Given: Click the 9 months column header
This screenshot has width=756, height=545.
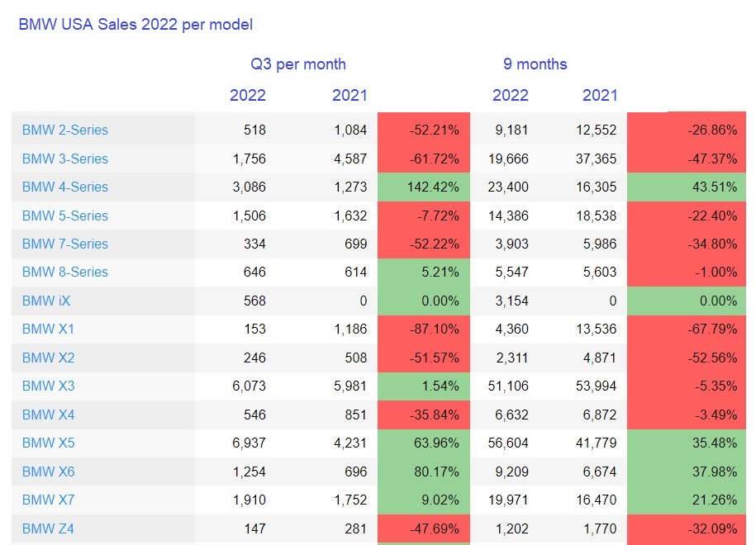Looking at the screenshot, I should (535, 64).
